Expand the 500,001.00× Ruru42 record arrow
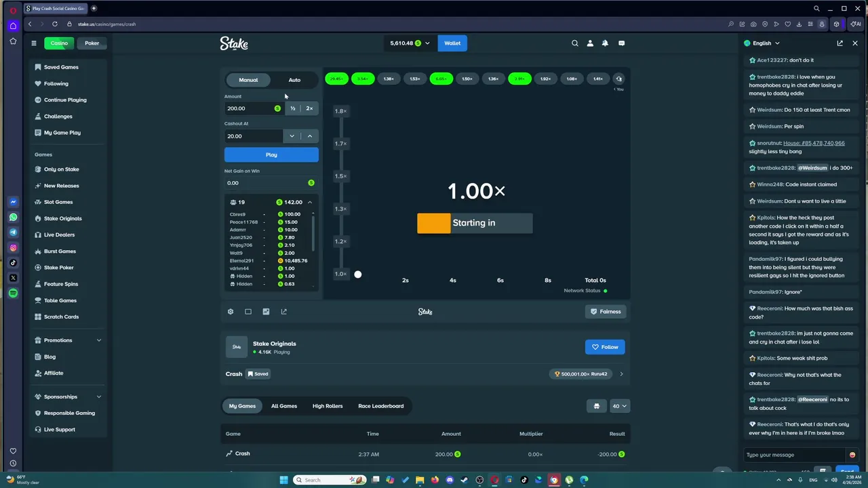Image resolution: width=868 pixels, height=488 pixels. 621,374
